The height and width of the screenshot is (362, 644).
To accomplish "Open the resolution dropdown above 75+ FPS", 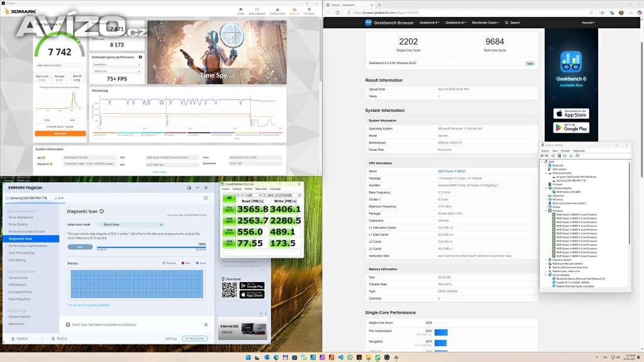I will pyautogui.click(x=116, y=71).
